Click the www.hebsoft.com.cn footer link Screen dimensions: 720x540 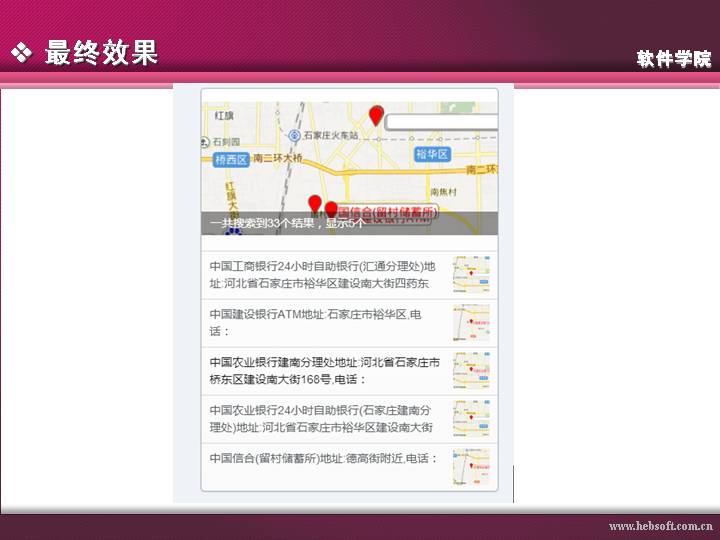660,526
